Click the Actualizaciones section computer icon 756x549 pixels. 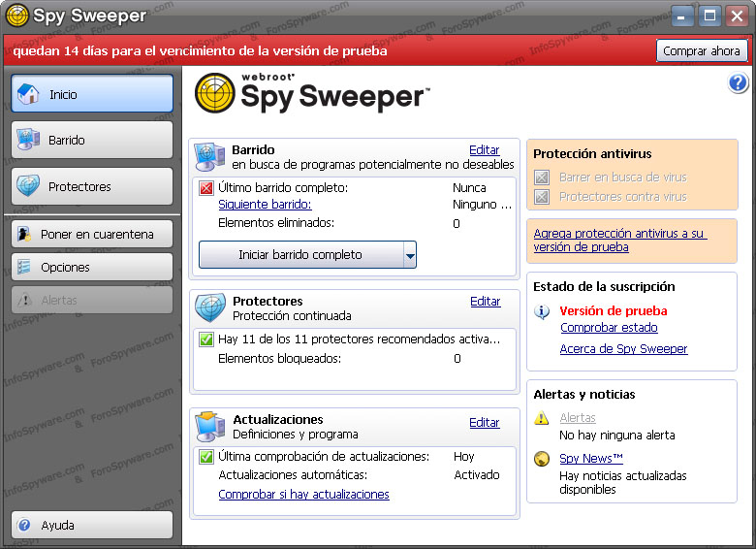[210, 426]
